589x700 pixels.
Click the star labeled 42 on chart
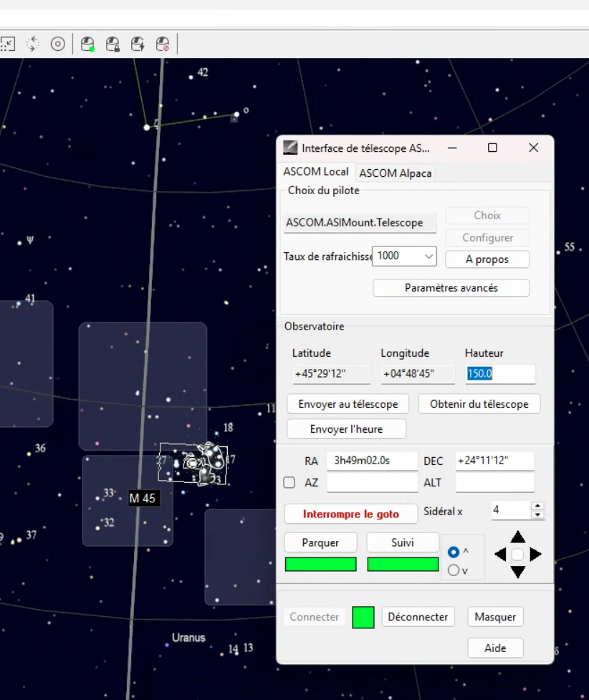click(x=191, y=77)
